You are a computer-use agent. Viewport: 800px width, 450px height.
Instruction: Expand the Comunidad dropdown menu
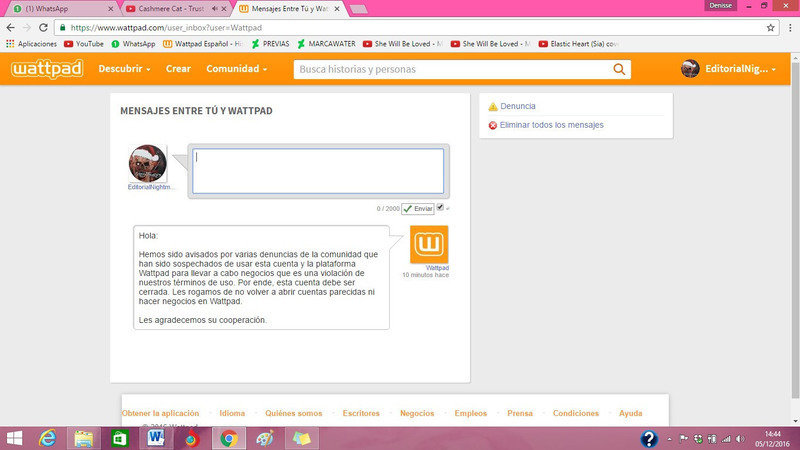pyautogui.click(x=236, y=69)
